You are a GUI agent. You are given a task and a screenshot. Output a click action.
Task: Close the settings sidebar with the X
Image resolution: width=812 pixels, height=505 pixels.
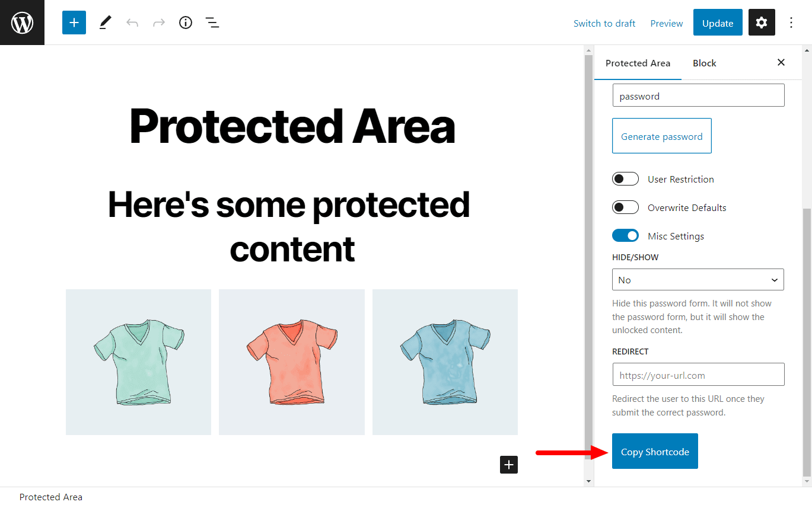click(781, 62)
